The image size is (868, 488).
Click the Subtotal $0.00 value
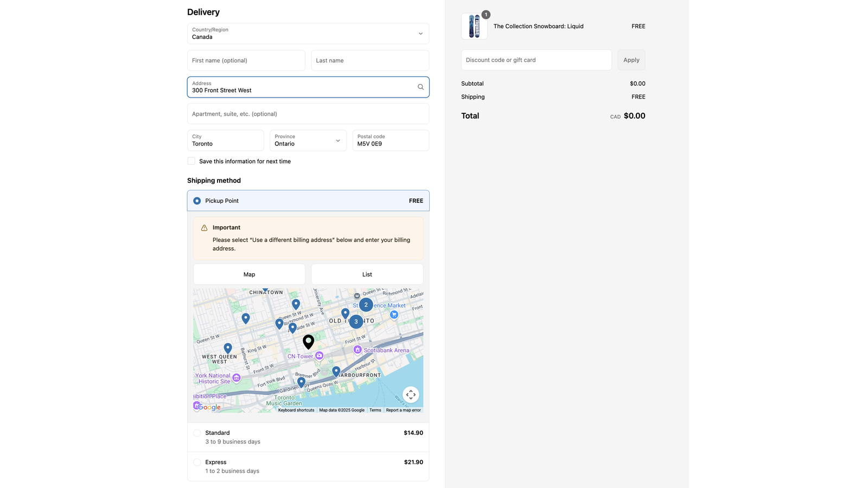point(637,84)
